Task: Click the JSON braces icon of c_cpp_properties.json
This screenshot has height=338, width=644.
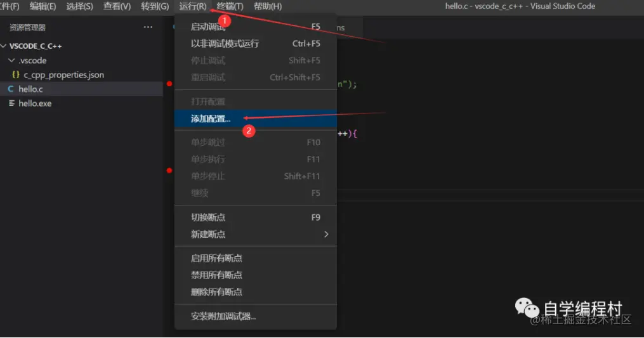Action: pos(16,75)
